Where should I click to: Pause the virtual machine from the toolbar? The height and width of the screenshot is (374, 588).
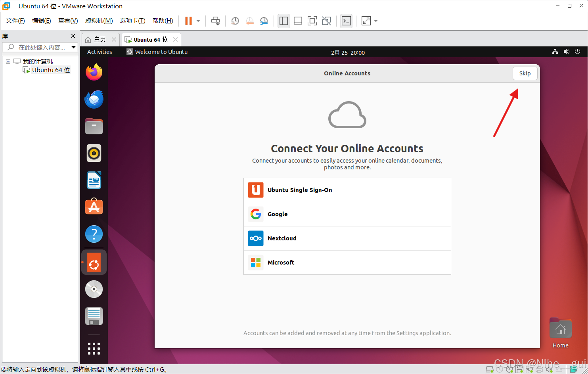click(188, 21)
